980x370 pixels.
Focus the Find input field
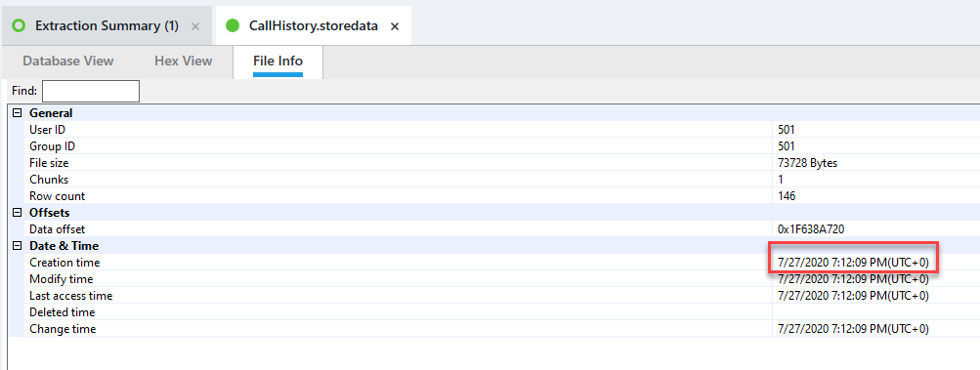point(91,91)
